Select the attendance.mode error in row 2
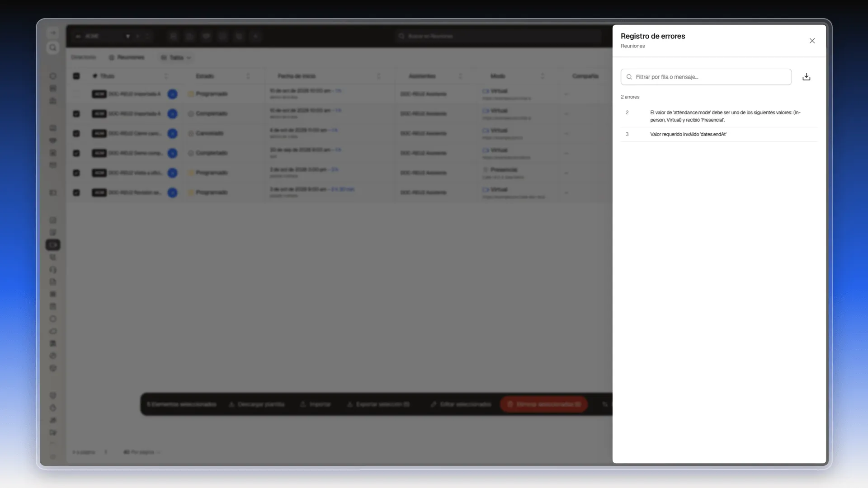 click(719, 116)
